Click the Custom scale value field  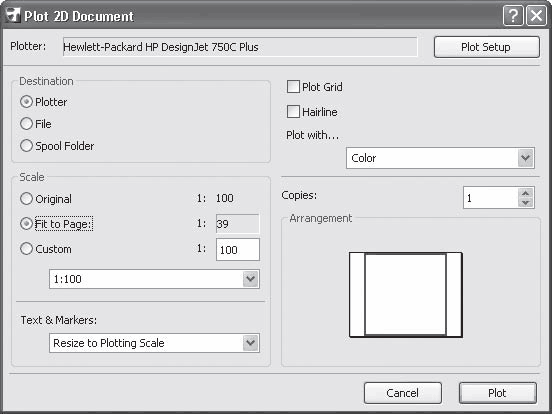[x=238, y=250]
